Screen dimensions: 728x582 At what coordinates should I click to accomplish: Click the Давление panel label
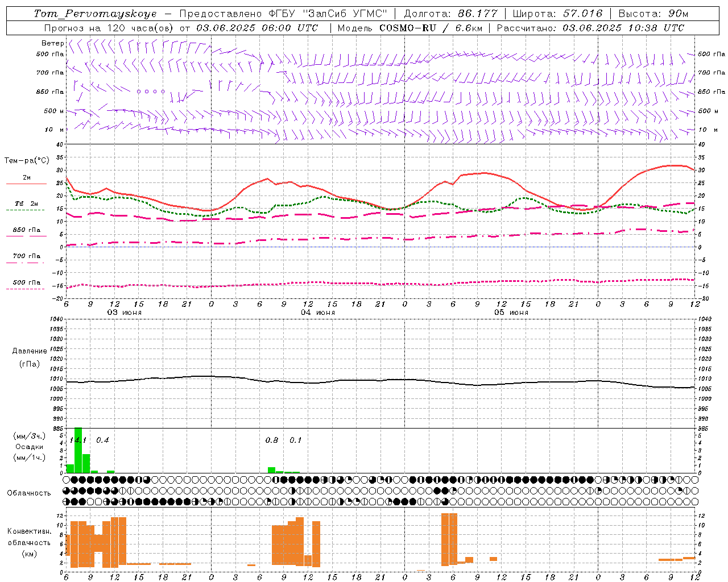(30, 351)
